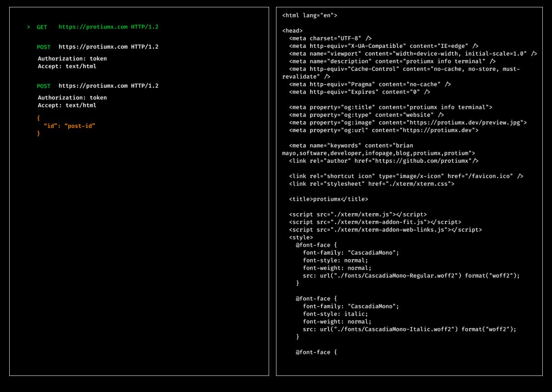This screenshot has height=392, width=552.
Task: Click the Pragma no-cache meta line
Action: pos(370,84)
